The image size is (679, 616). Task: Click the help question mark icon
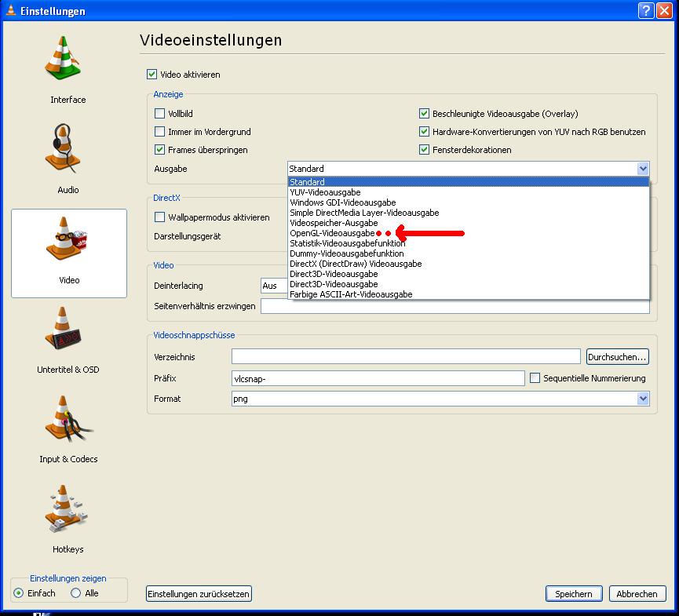click(646, 10)
